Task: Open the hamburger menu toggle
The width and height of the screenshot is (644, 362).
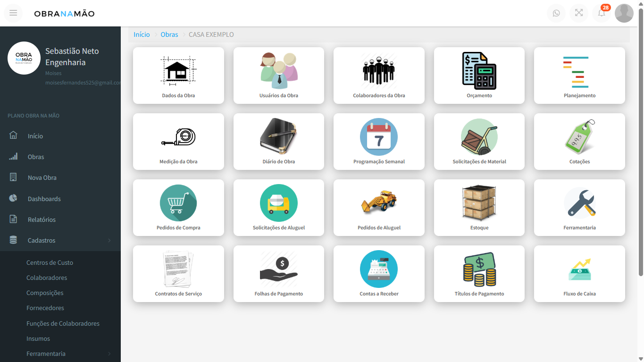Action: [13, 13]
